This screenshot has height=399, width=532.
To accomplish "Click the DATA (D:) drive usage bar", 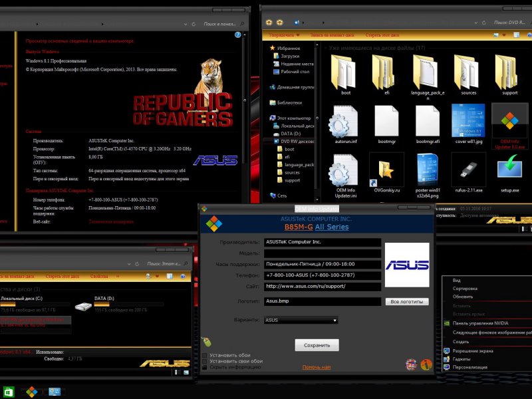I will point(129,304).
